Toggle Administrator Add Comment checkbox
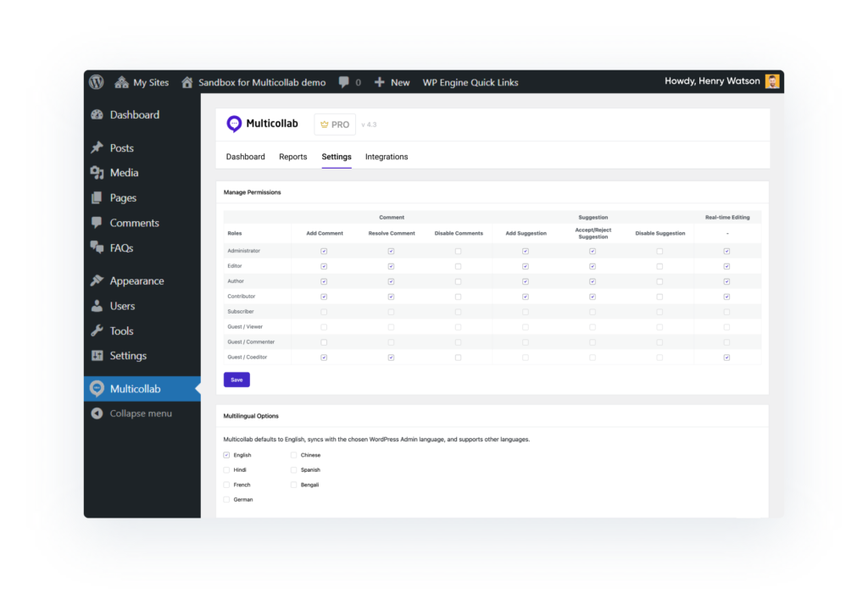The width and height of the screenshot is (868, 616). [x=324, y=252]
